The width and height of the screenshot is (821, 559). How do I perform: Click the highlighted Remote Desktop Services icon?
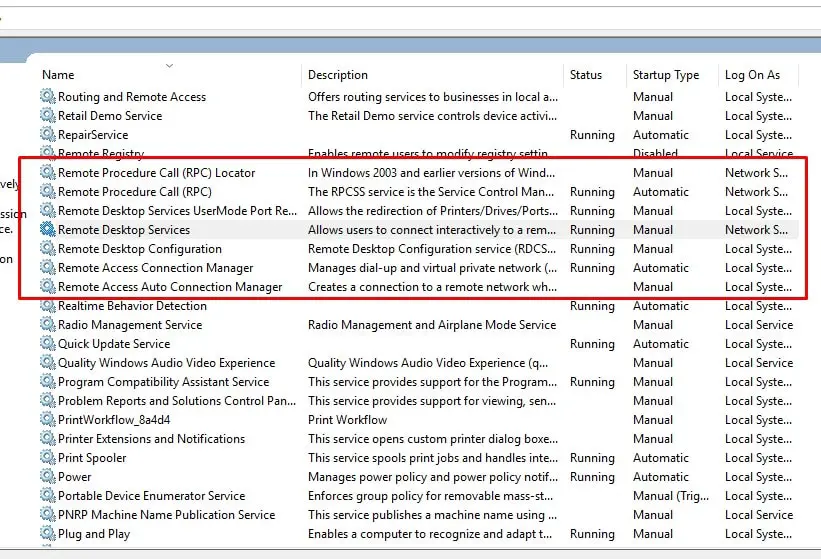coord(48,229)
